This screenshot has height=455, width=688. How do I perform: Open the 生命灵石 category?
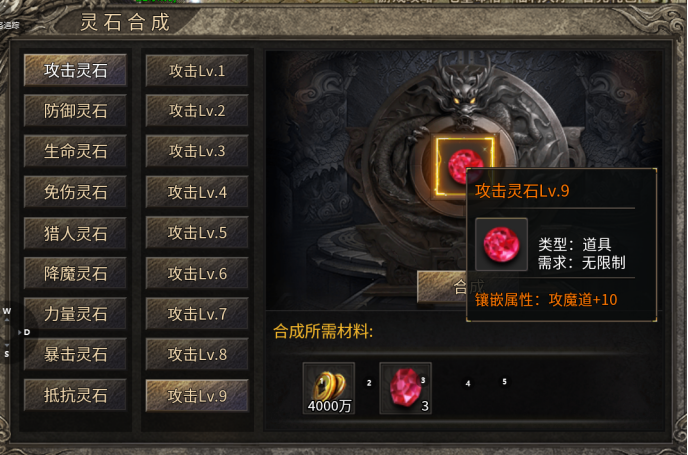point(75,151)
